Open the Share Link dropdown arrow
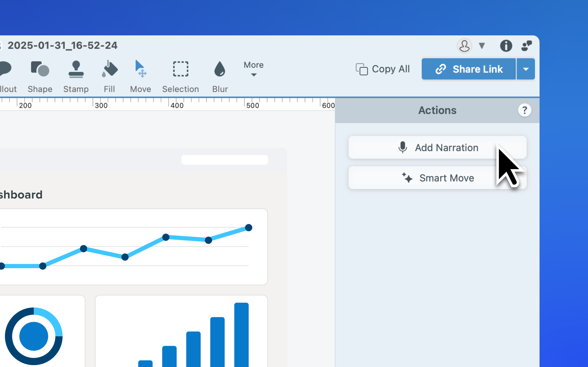This screenshot has height=367, width=588. 526,69
